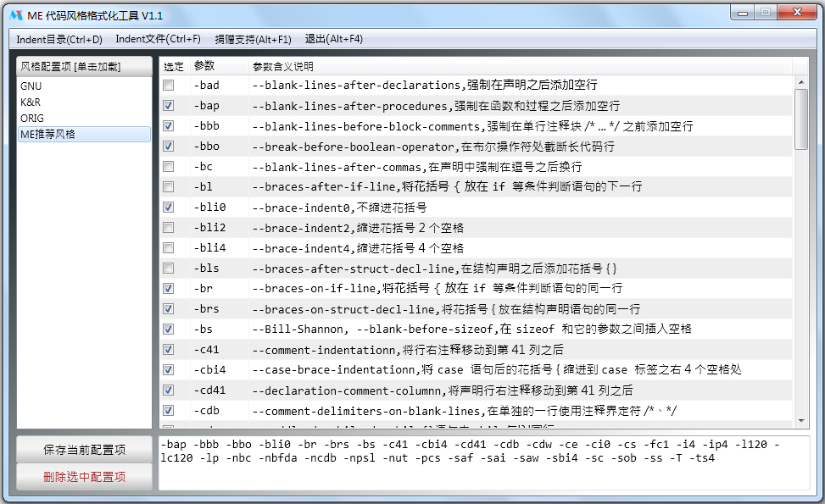Toggle the -bs checkbox
Image resolution: width=825 pixels, height=504 pixels.
(x=169, y=329)
